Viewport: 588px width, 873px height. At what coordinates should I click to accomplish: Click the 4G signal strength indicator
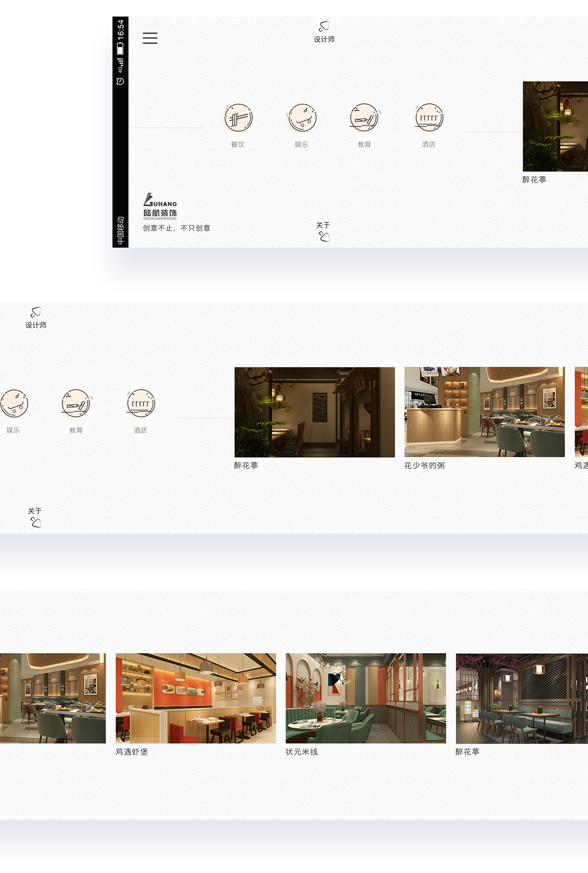120,66
